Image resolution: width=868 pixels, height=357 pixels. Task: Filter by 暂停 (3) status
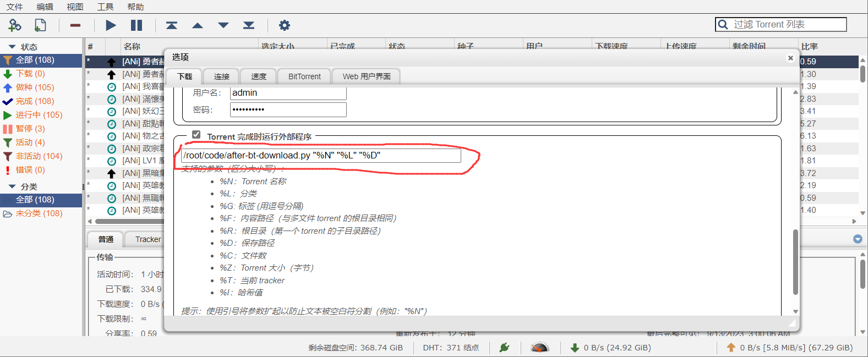[x=30, y=129]
